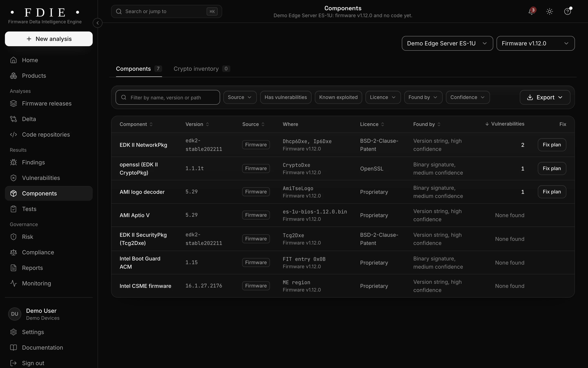Open Reports page in sidebar
This screenshot has width=588, height=368.
pyautogui.click(x=49, y=268)
